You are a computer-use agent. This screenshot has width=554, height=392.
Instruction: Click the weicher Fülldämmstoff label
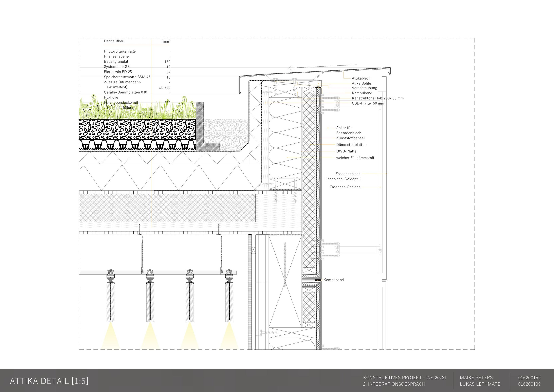click(355, 158)
